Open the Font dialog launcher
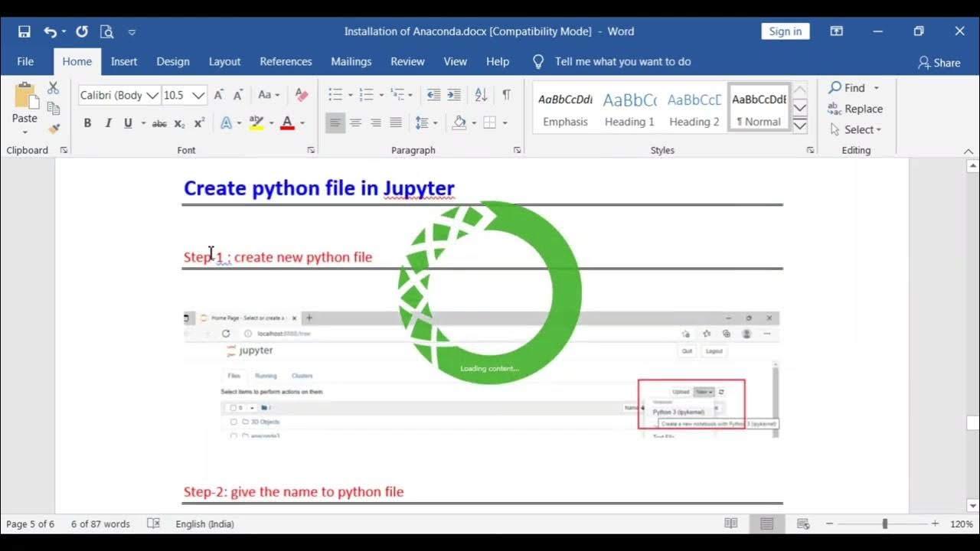 coord(311,151)
